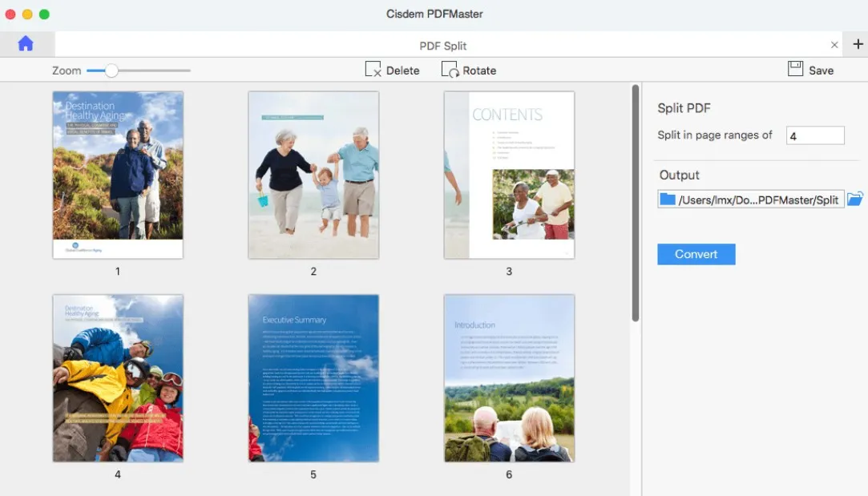The width and height of the screenshot is (868, 496).
Task: Select page 4 skiers thumbnail
Action: [118, 378]
